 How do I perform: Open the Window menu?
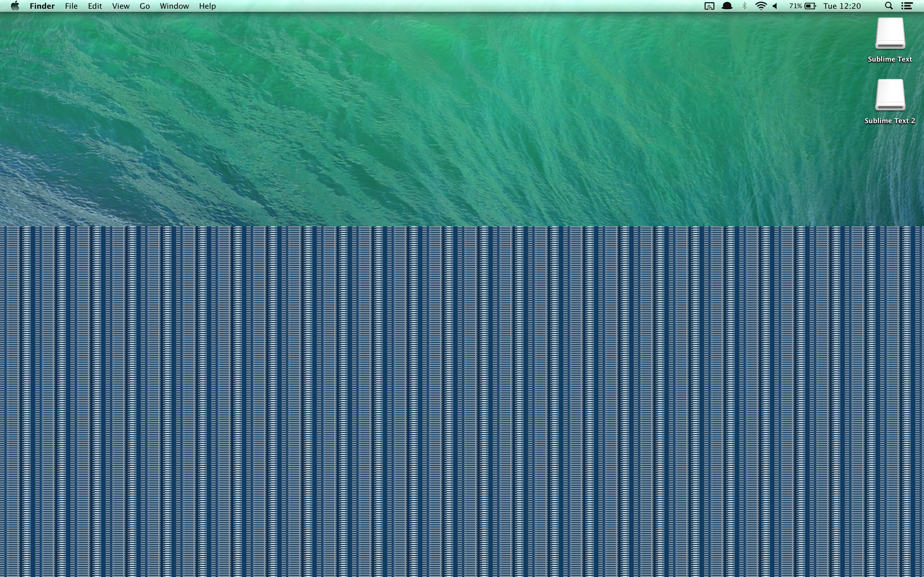(x=174, y=6)
